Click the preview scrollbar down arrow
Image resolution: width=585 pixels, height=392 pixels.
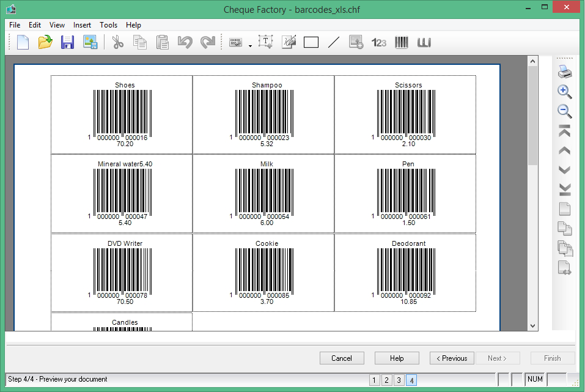(x=533, y=325)
